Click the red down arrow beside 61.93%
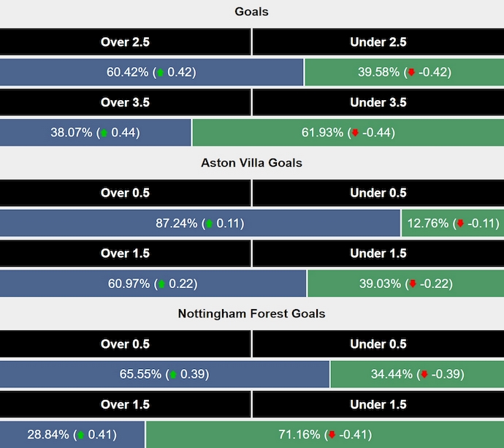Screen dimensions: 504x448 355,133
